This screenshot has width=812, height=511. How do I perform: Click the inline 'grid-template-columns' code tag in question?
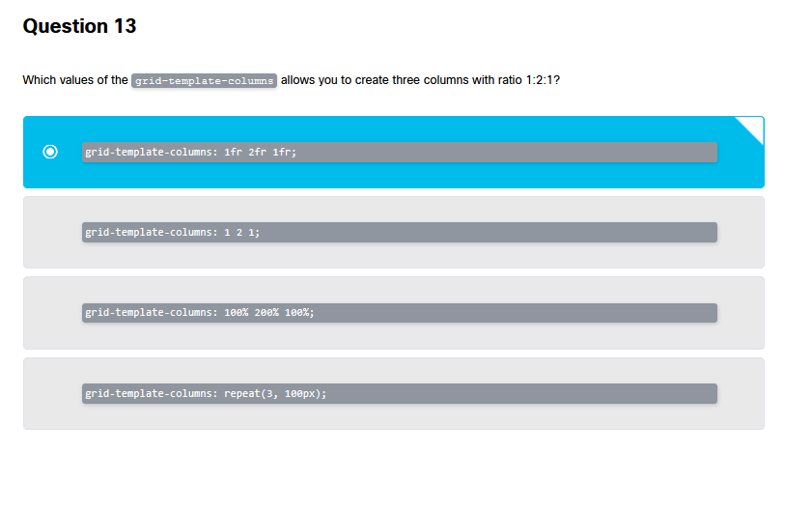(204, 80)
